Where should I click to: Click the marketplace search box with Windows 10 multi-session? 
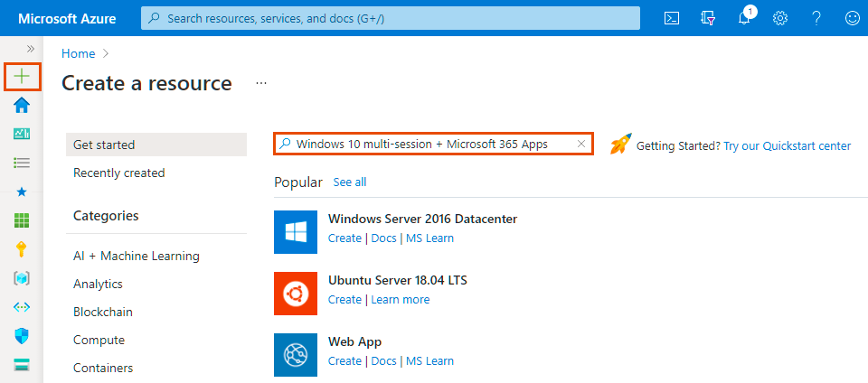pos(433,145)
